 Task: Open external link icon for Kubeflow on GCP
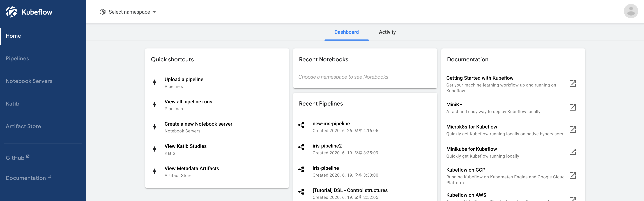tap(573, 176)
